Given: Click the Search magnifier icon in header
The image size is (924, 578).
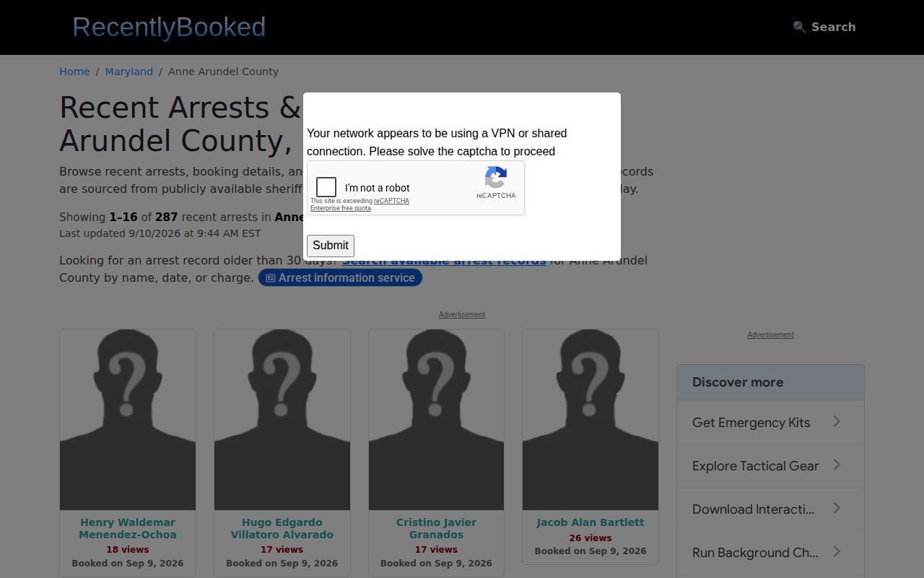Looking at the screenshot, I should point(799,27).
